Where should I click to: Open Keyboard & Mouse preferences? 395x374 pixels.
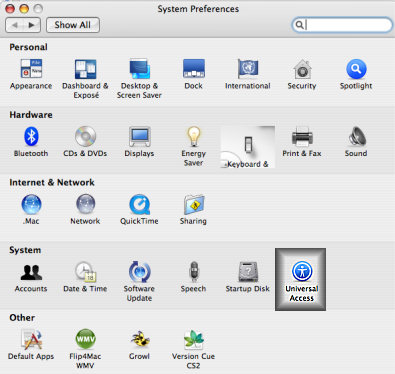(248, 147)
